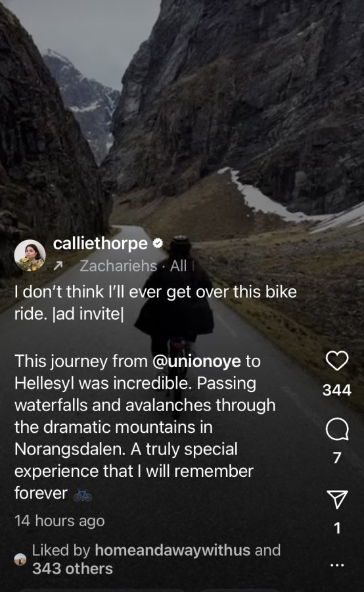364x592 pixels.
Task: Share the reel using the paper plane icon
Action: click(337, 499)
